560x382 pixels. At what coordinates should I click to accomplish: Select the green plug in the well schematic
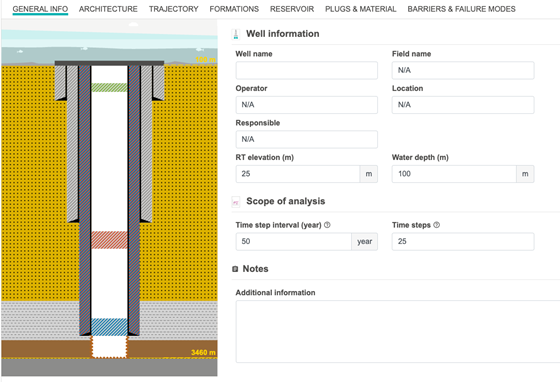(x=109, y=87)
